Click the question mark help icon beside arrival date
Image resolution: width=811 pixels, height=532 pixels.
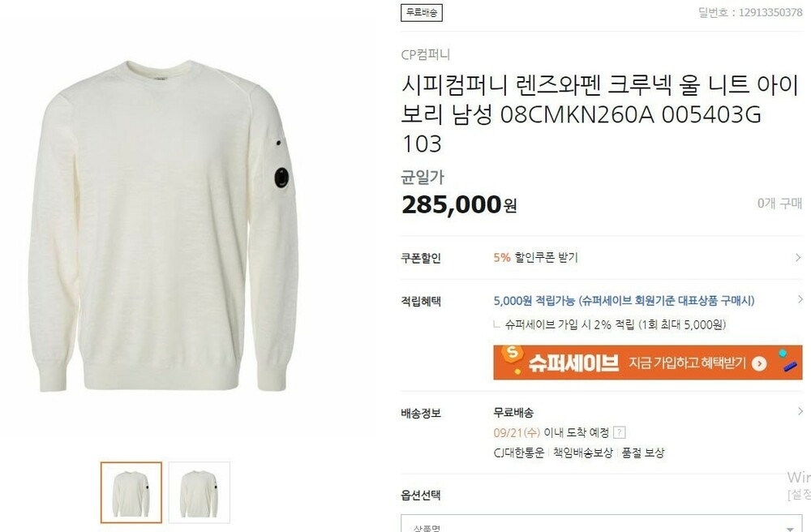pyautogui.click(x=619, y=432)
